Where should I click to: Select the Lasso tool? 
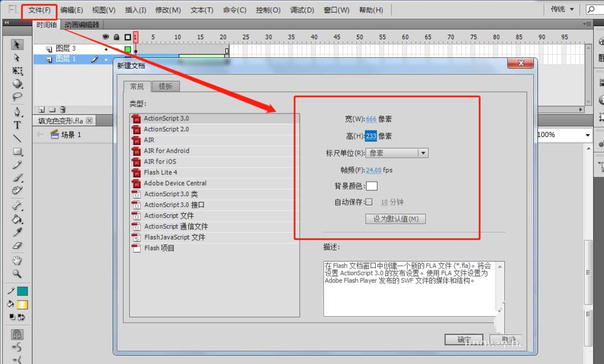tap(18, 96)
